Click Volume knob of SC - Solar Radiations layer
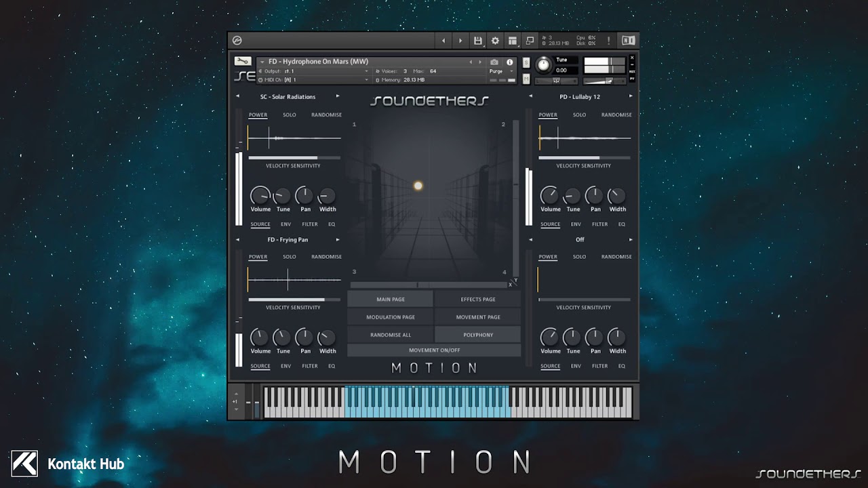 (260, 196)
